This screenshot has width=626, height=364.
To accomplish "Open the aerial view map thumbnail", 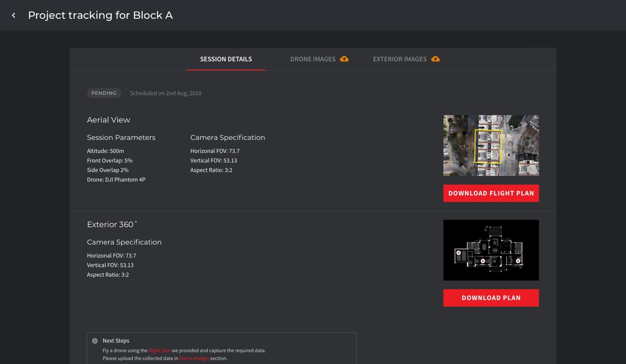I will 491,146.
